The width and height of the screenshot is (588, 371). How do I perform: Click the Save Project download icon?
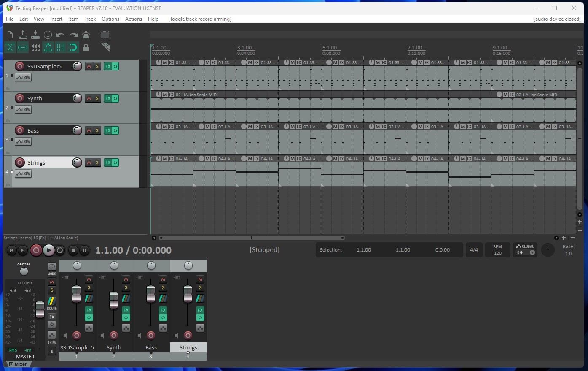35,35
